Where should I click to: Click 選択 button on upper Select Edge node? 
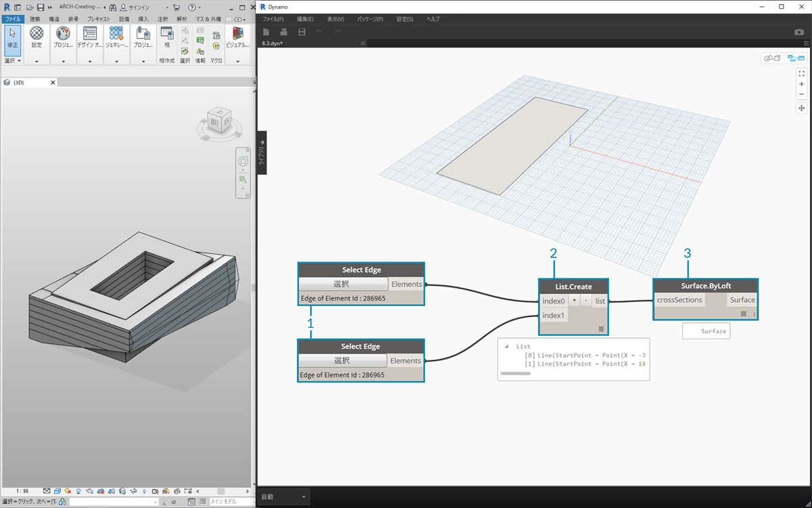[343, 284]
